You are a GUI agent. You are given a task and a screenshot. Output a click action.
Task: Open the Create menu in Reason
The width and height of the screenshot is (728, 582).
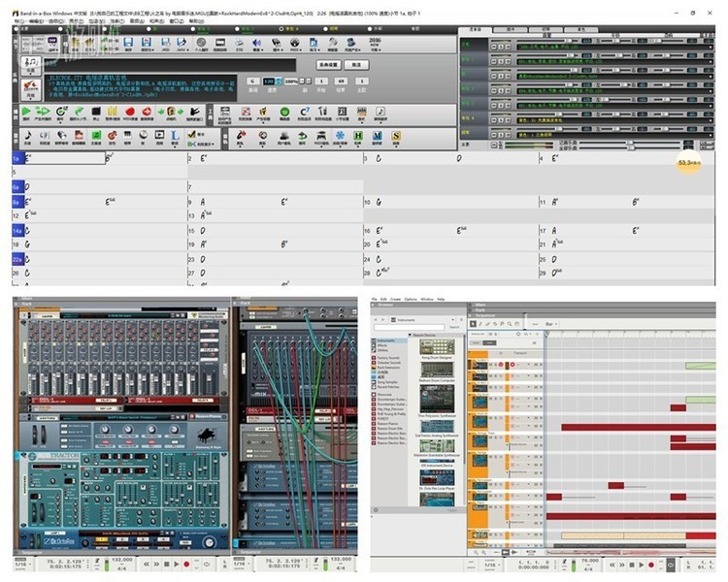(396, 299)
